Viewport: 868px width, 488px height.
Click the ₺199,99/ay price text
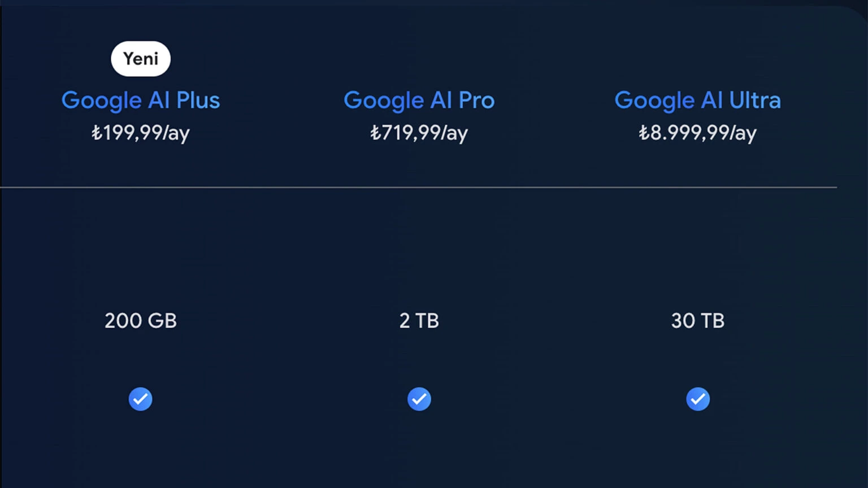(141, 133)
